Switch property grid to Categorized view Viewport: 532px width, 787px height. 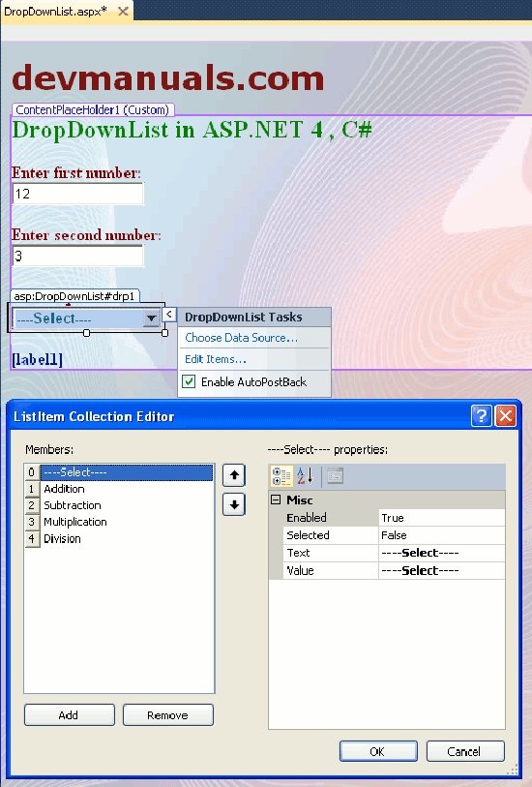(281, 476)
